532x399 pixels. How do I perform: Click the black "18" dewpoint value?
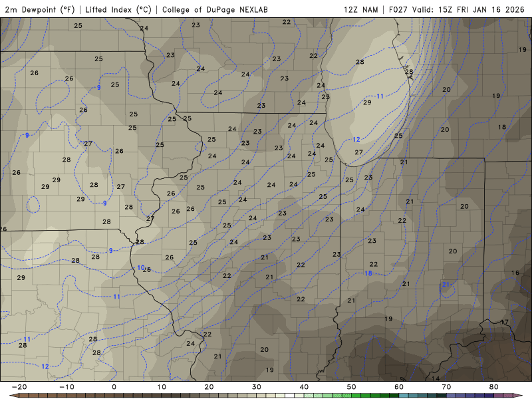point(502,127)
